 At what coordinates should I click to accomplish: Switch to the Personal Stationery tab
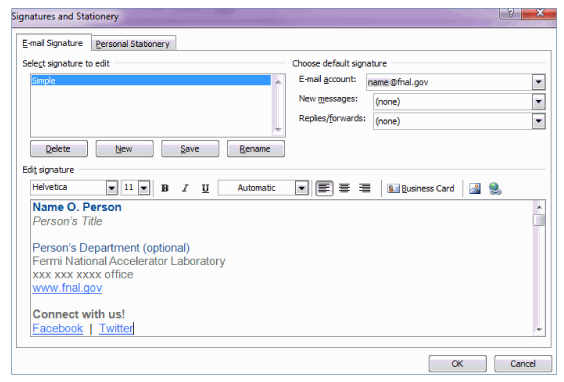click(132, 44)
